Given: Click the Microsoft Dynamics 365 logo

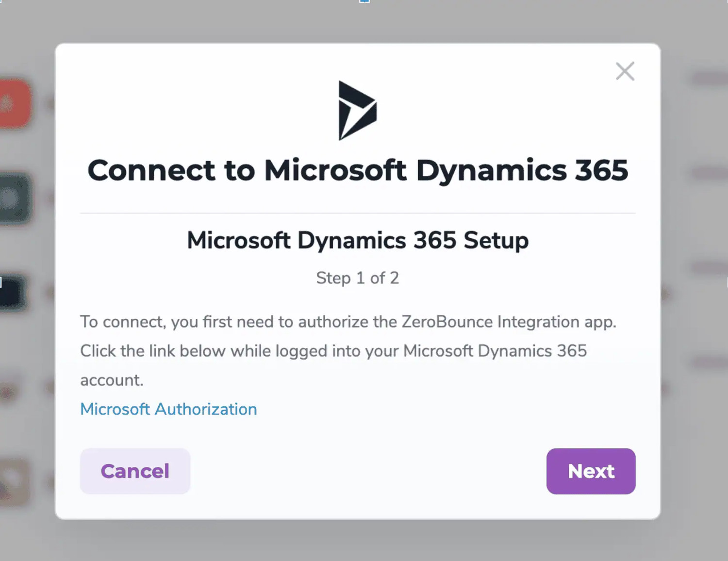Looking at the screenshot, I should pyautogui.click(x=357, y=109).
